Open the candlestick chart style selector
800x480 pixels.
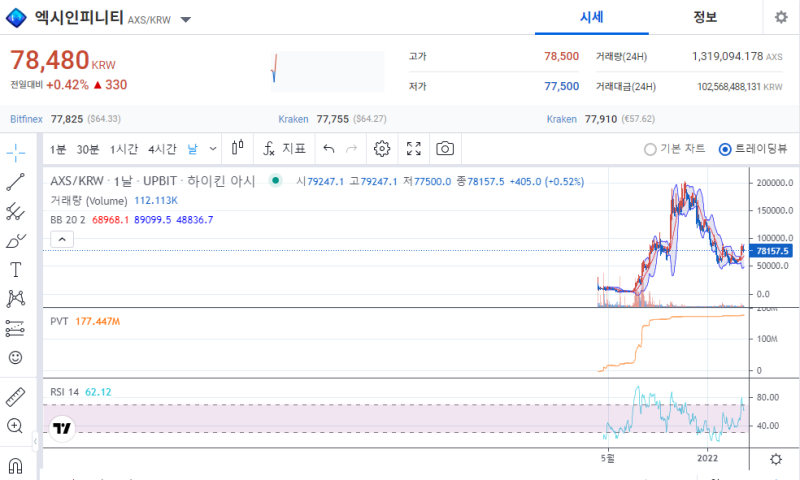tap(238, 148)
